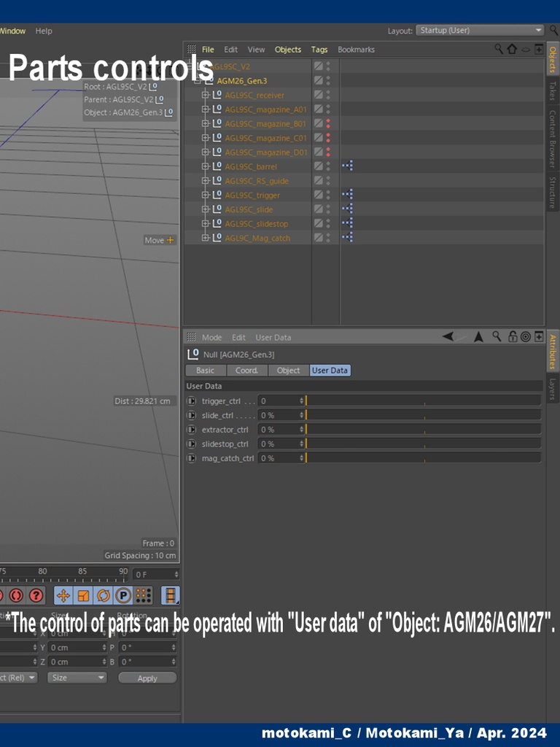Click the Object Manager eye filter icon
Image resolution: width=560 pixels, height=747 pixels.
pos(526,49)
